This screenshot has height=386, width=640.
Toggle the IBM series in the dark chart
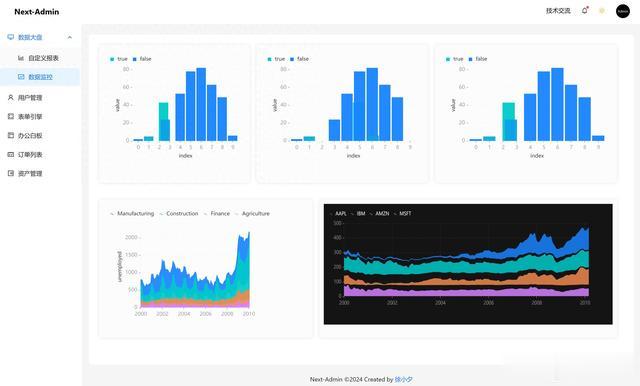(x=358, y=213)
